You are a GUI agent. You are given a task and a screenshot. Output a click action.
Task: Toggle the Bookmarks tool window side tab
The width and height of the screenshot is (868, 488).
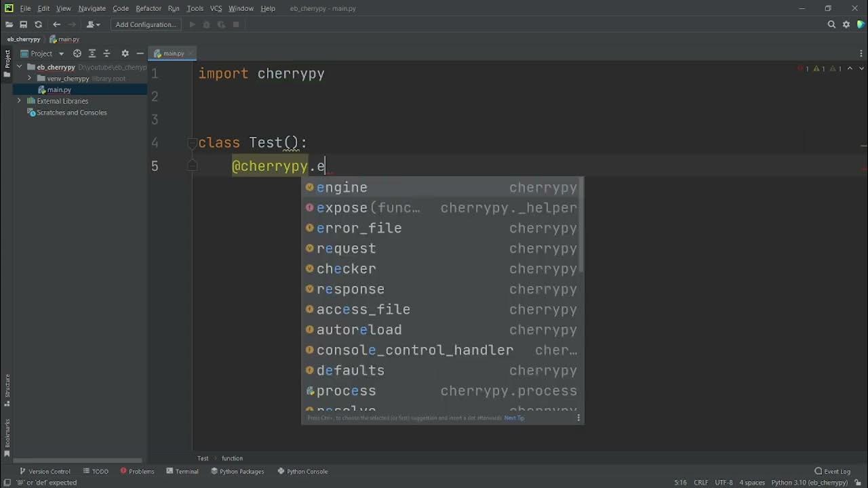point(7,437)
